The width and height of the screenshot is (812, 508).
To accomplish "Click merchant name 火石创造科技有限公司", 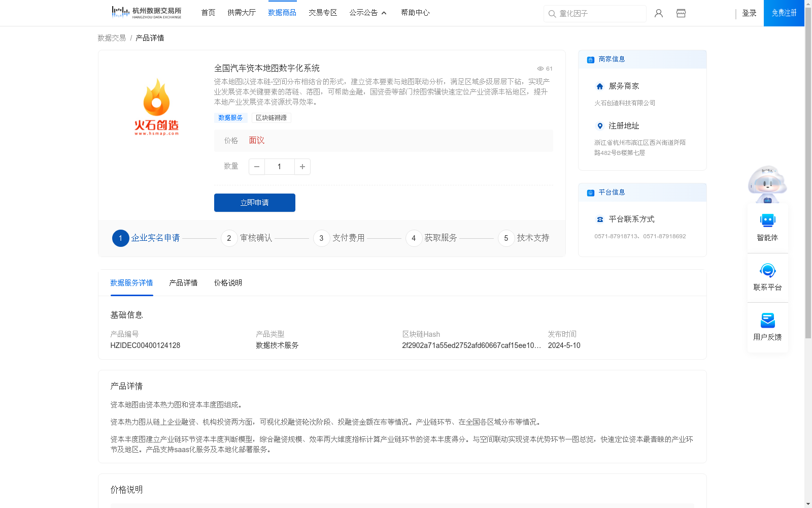I will pos(625,103).
